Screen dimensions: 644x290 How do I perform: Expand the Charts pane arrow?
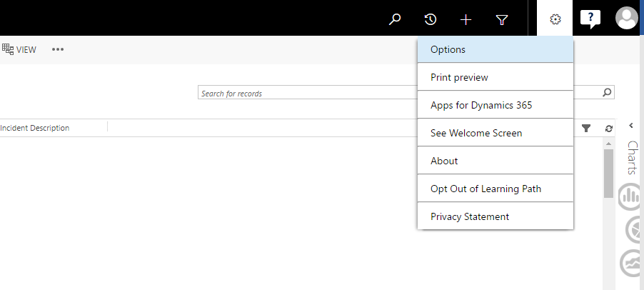point(631,126)
